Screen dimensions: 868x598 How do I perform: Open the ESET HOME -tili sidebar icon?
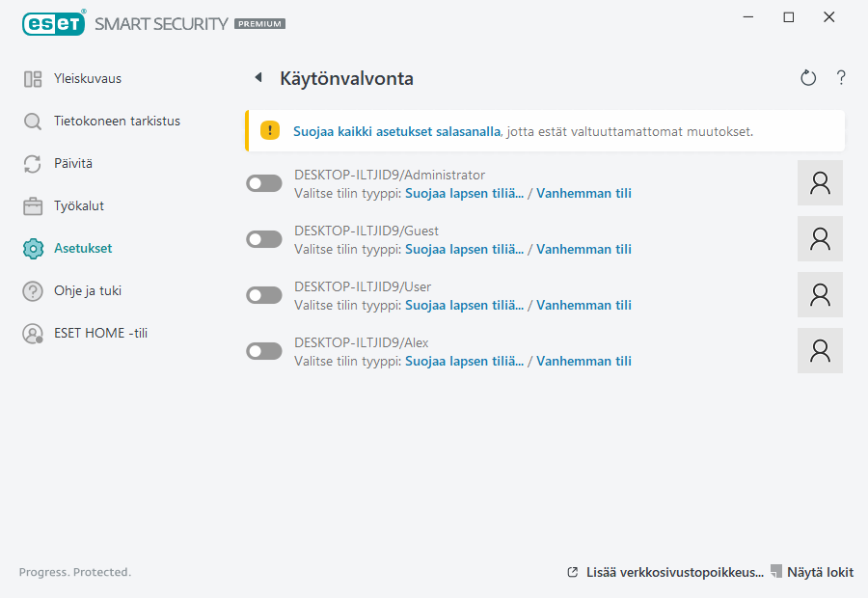pos(30,333)
